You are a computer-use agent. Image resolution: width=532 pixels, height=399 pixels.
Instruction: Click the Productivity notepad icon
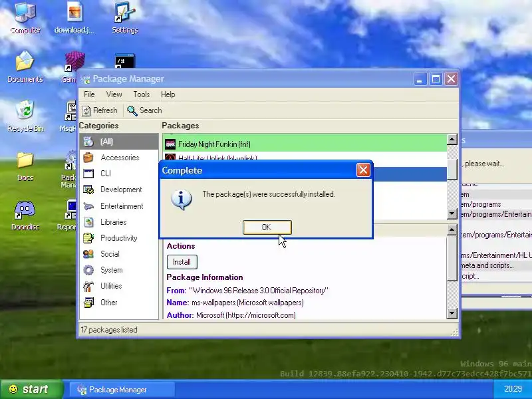pos(88,238)
